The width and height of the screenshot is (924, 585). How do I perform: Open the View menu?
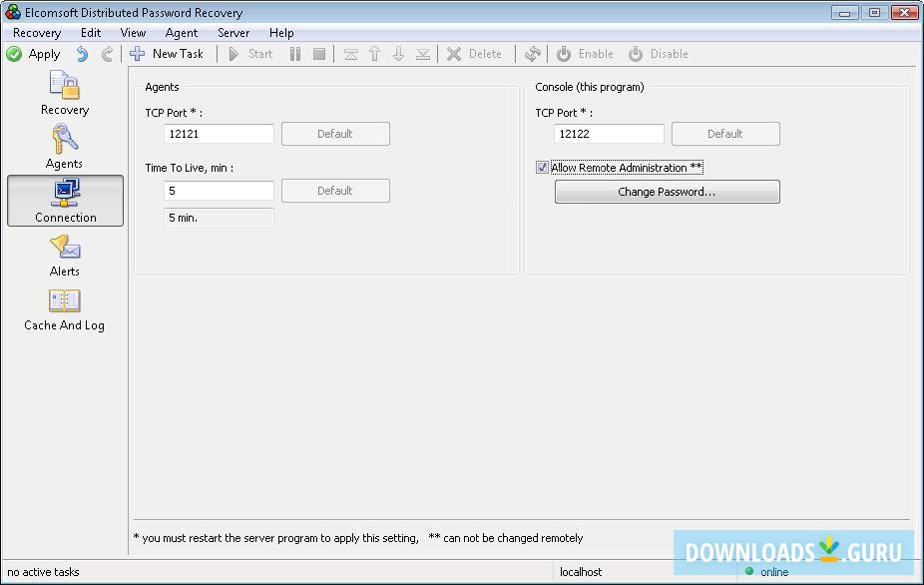[x=133, y=33]
